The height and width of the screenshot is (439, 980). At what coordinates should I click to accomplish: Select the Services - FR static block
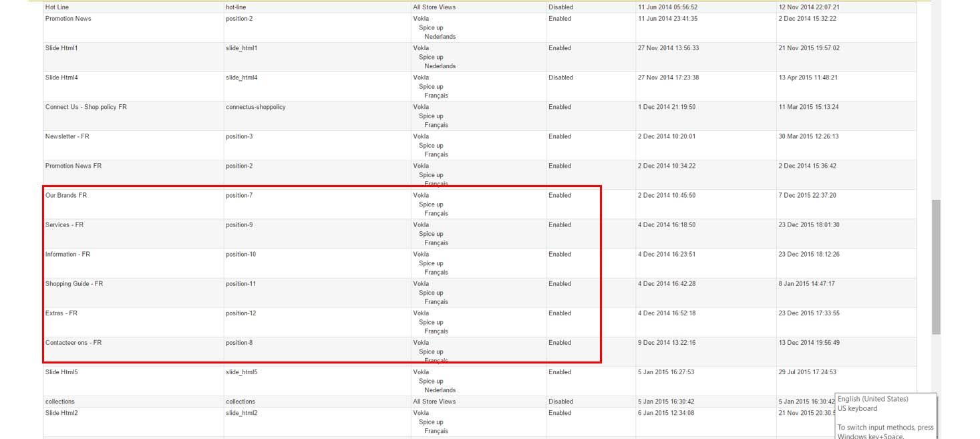point(64,225)
